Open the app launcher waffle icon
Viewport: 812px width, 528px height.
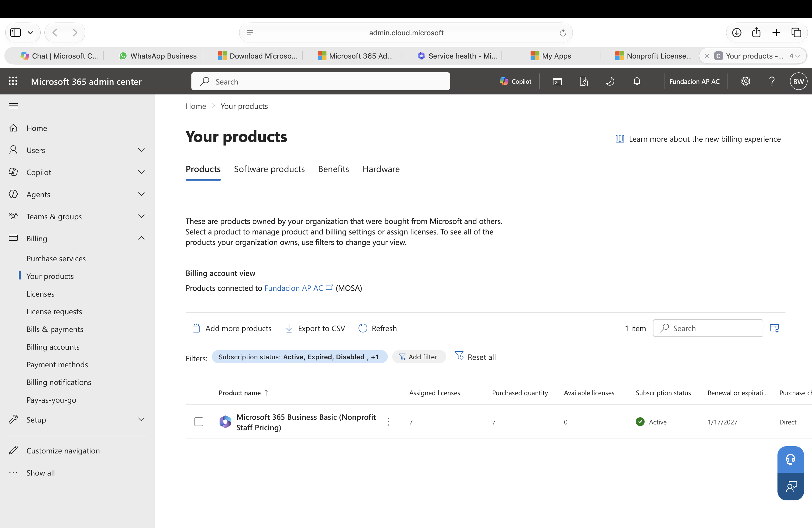[x=13, y=81]
